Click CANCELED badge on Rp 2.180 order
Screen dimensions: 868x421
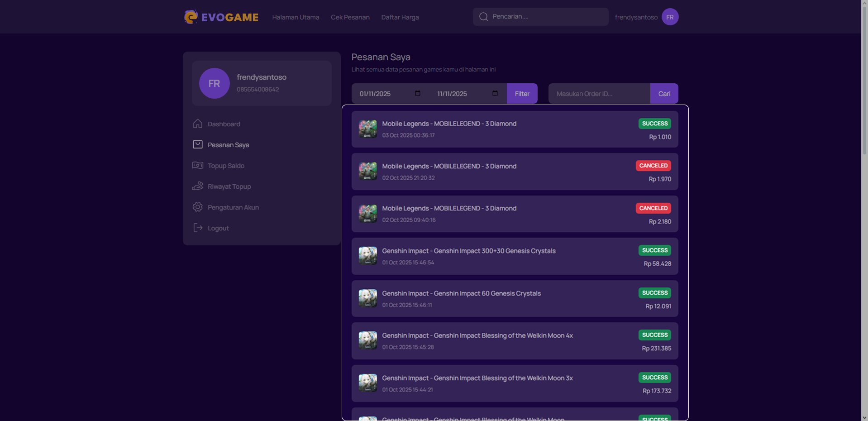[653, 208]
